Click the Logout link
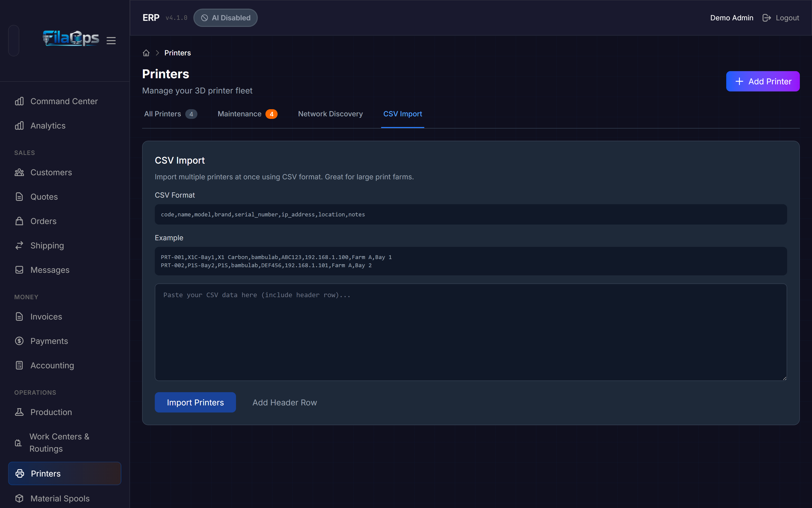This screenshot has height=508, width=812. [x=781, y=18]
